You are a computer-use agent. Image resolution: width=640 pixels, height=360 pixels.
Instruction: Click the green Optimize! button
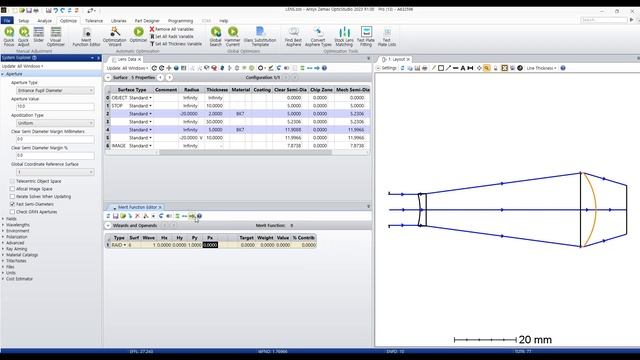(138, 34)
